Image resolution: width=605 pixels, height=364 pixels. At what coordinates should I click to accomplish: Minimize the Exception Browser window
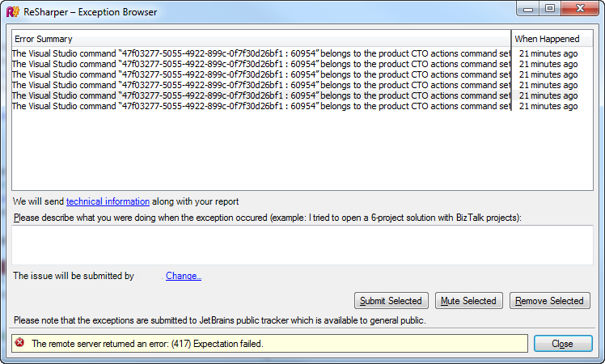coord(528,8)
